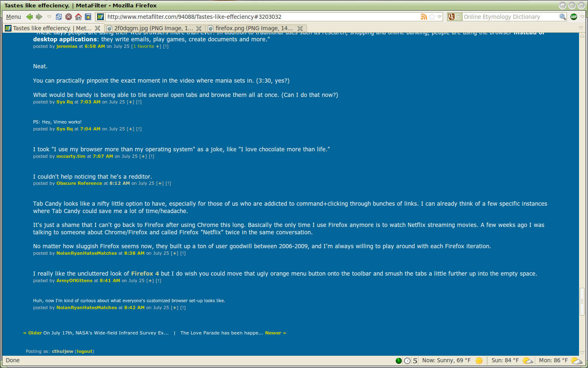Click the MetaFilter site favicon in address bar
The image size is (588, 368).
coord(100,17)
